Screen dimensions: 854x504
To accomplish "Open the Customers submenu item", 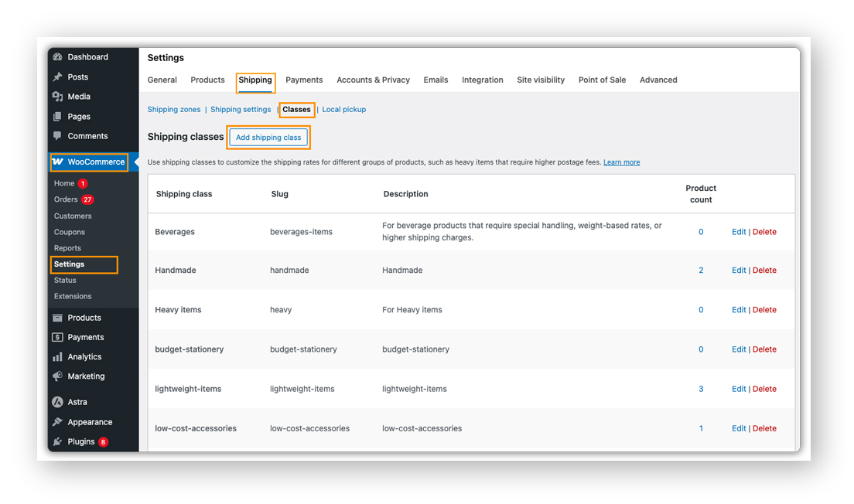I will click(x=73, y=216).
